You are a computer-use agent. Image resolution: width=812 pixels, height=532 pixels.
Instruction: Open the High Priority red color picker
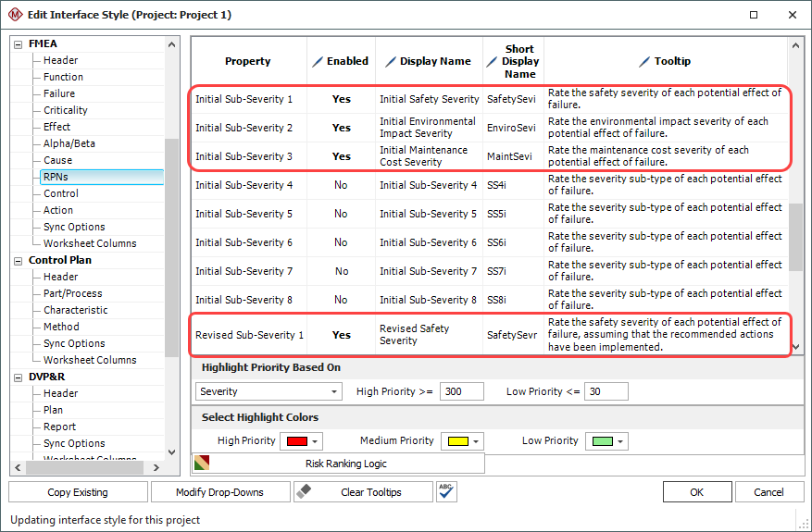(x=301, y=441)
